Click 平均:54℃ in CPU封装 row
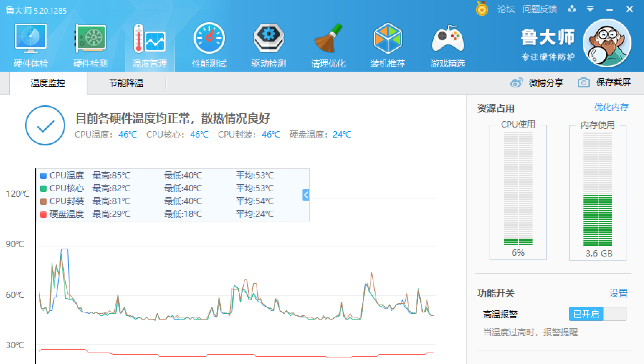 255,201
